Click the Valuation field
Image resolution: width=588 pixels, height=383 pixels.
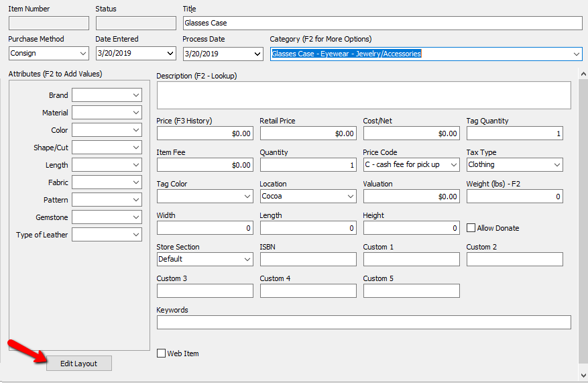[x=412, y=196]
